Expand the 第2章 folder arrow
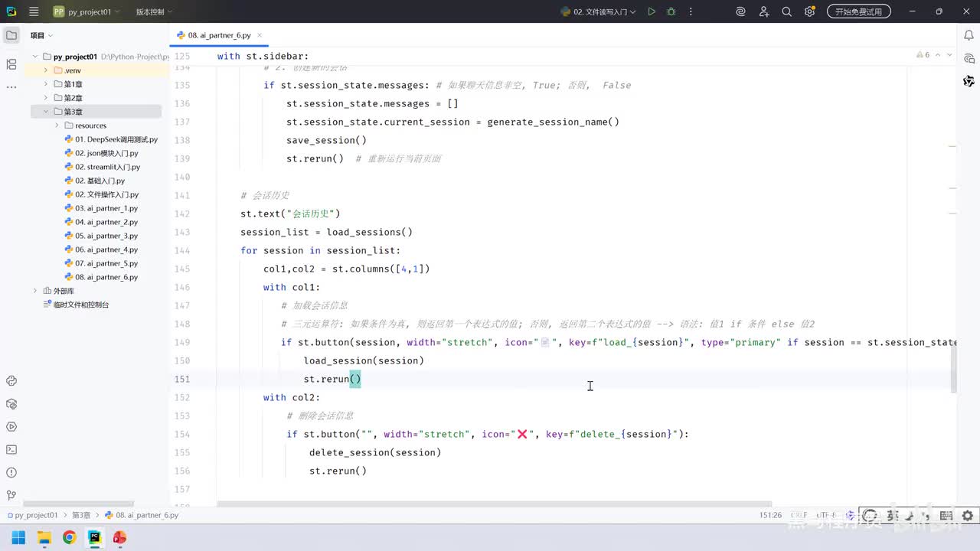 tap(46, 98)
